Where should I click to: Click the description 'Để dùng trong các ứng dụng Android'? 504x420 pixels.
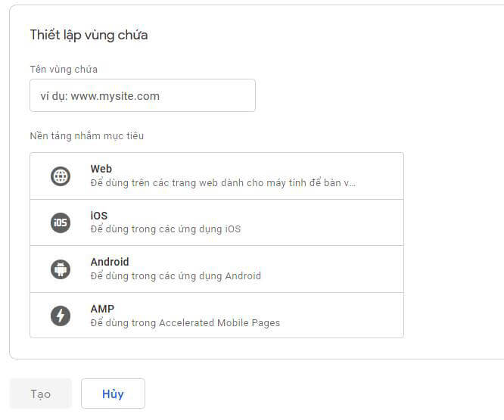pos(176,275)
